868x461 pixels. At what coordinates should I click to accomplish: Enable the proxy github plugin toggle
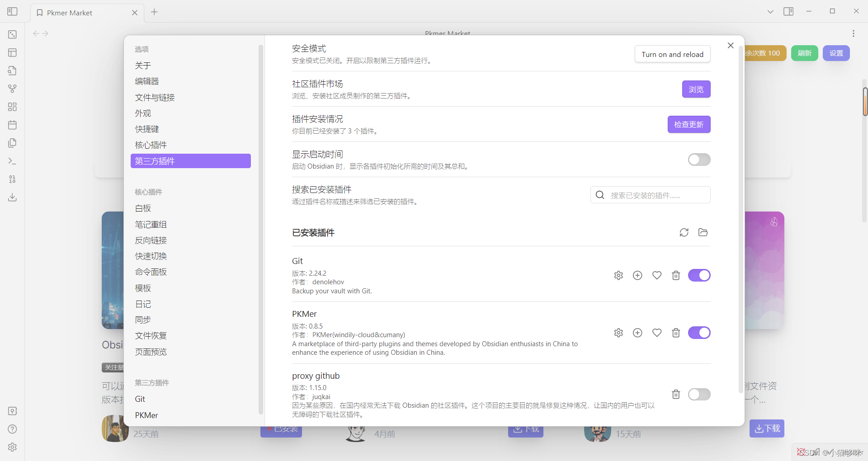click(x=699, y=394)
